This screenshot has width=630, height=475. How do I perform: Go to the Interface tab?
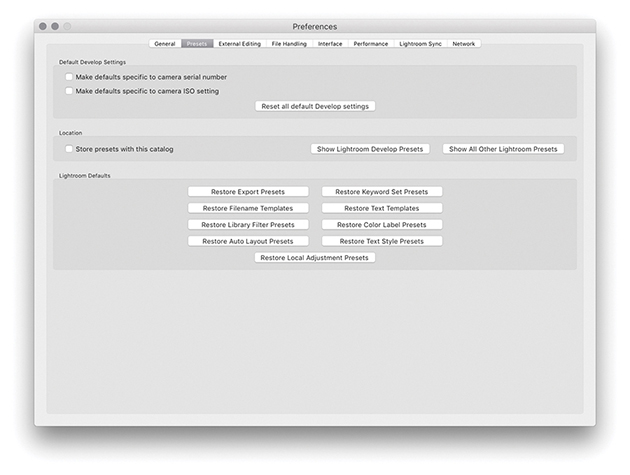(330, 44)
